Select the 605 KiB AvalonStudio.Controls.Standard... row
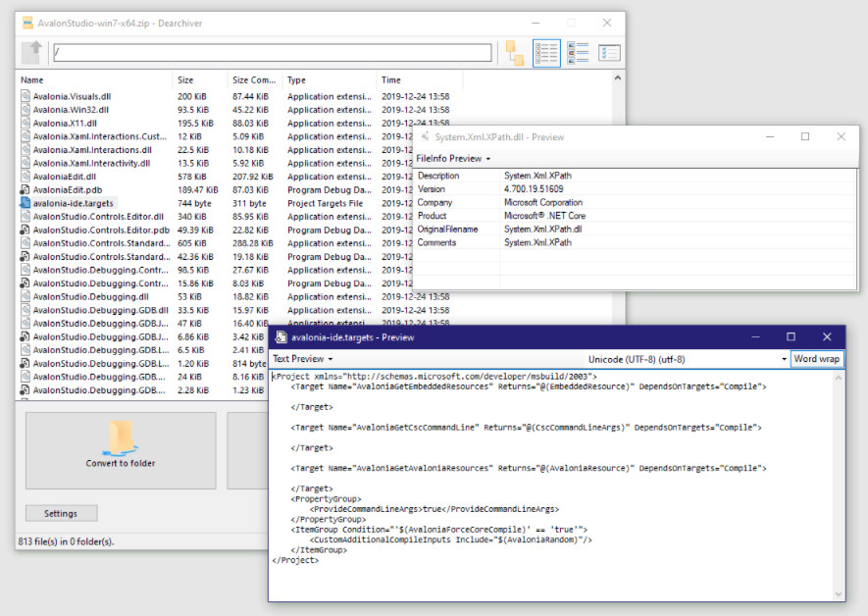Screen dimensions: 868x616 (x=216, y=243)
